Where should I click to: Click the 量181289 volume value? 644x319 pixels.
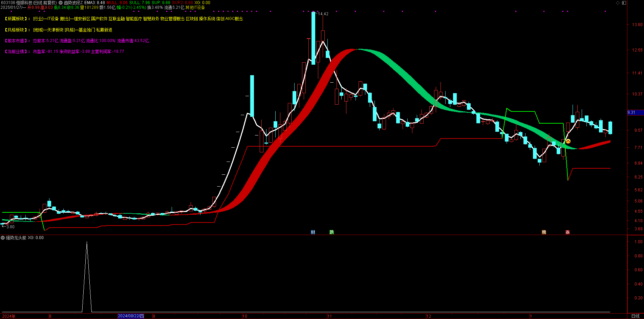[x=89, y=7]
